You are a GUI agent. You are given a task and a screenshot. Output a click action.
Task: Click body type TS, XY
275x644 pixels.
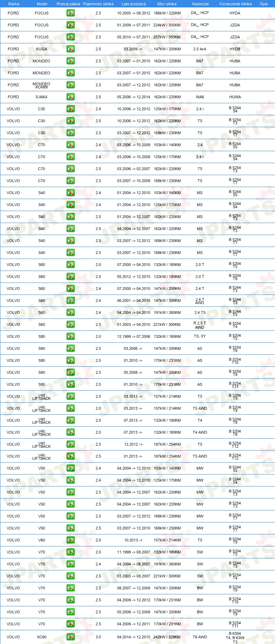tap(200, 336)
